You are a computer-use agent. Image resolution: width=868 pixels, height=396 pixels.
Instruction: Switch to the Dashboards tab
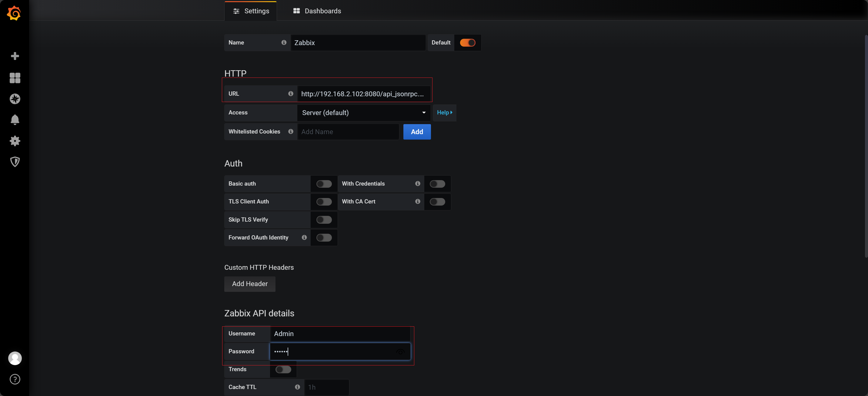click(x=317, y=11)
